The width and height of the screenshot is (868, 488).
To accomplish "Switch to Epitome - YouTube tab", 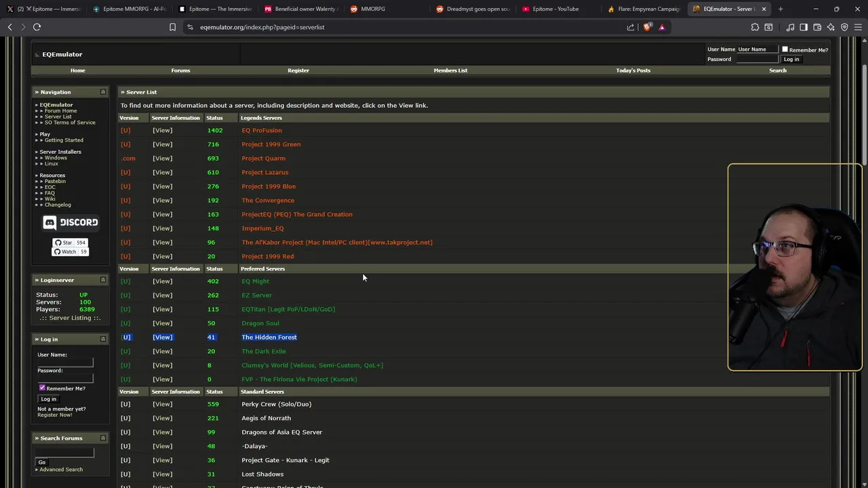I will coord(557,9).
